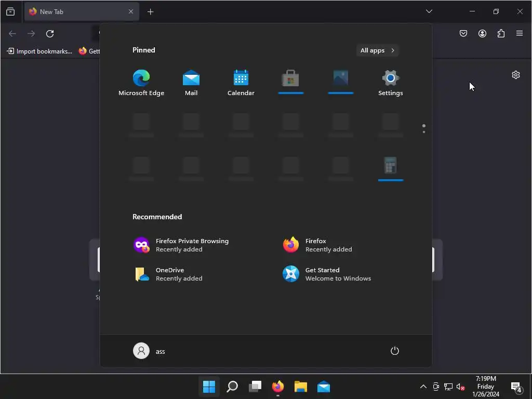Click the Windows Start button in taskbar
The height and width of the screenshot is (399, 532).
(x=209, y=387)
